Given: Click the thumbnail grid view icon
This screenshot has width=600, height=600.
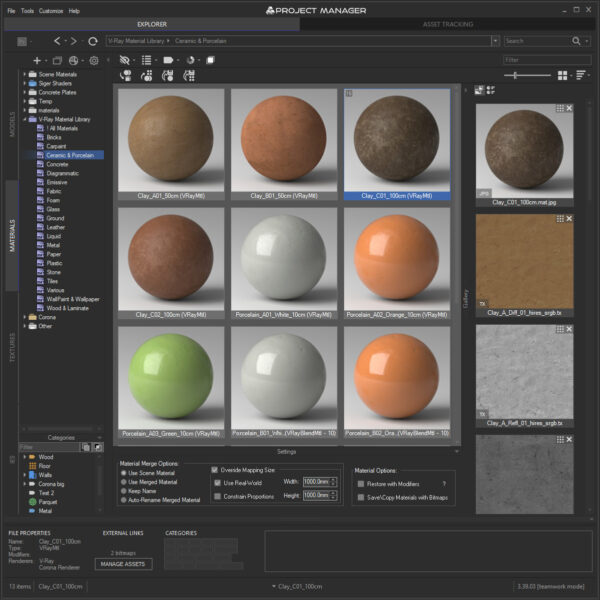Looking at the screenshot, I should [562, 75].
